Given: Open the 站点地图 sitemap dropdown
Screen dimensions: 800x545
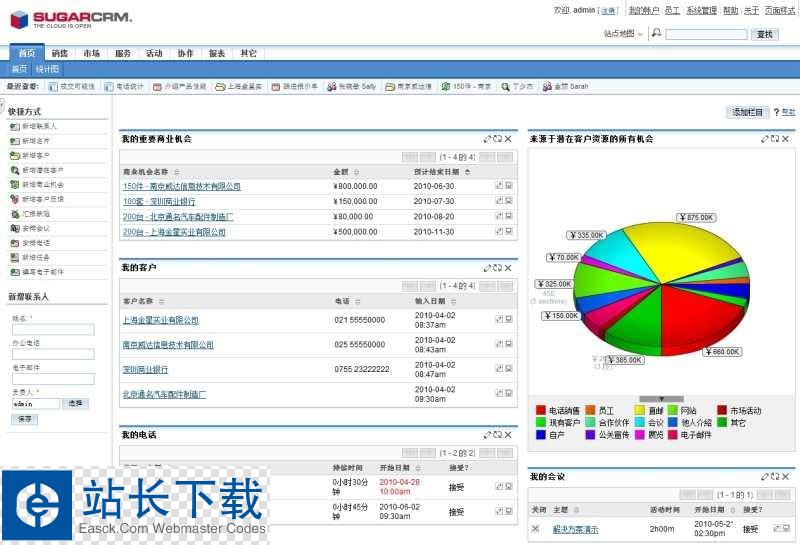Looking at the screenshot, I should (623, 34).
